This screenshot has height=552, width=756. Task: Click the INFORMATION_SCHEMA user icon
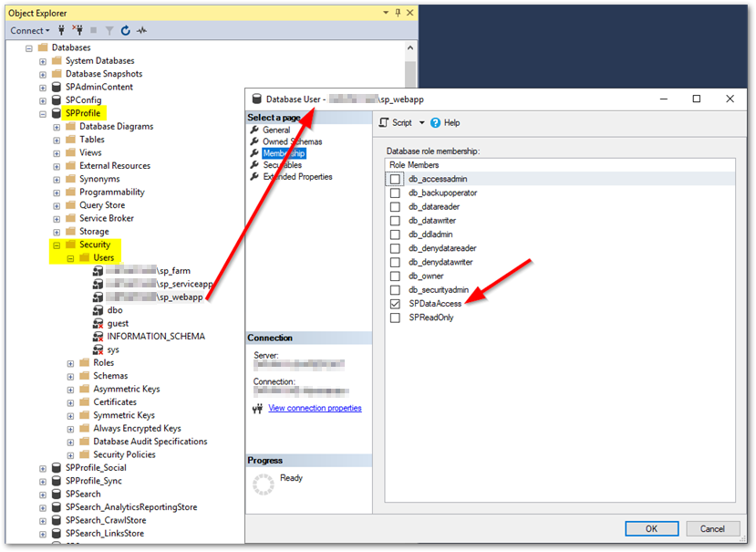pyautogui.click(x=98, y=337)
